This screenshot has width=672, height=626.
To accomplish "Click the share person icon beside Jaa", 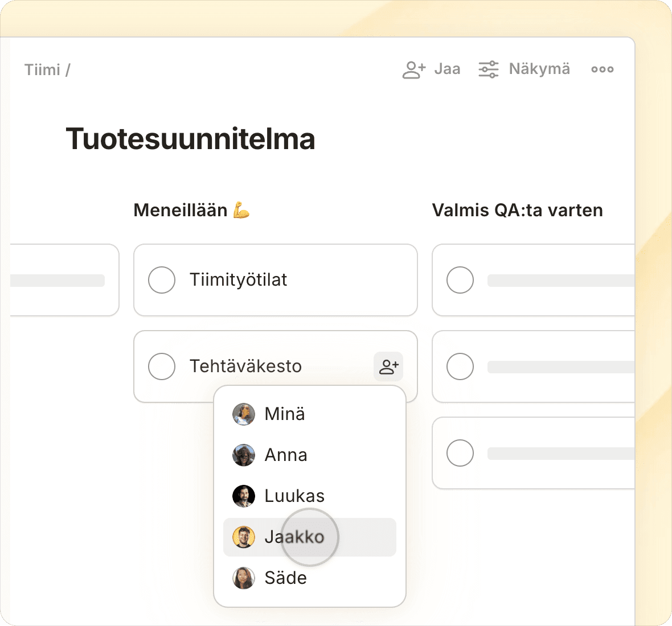I will 414,69.
